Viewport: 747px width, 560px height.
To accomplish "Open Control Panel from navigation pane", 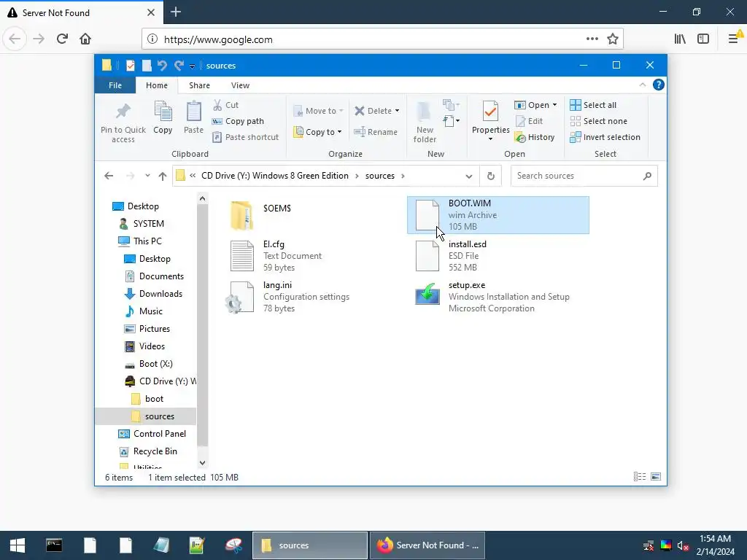I will coord(159,434).
